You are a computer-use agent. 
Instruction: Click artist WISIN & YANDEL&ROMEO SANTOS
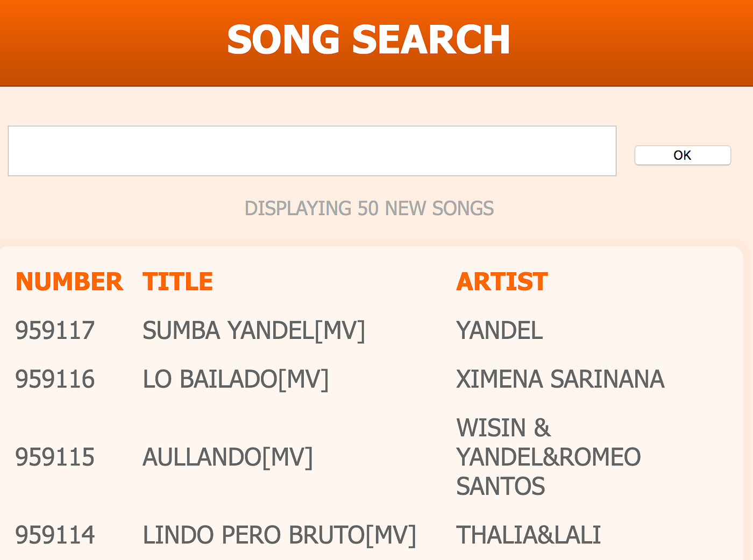pos(549,457)
